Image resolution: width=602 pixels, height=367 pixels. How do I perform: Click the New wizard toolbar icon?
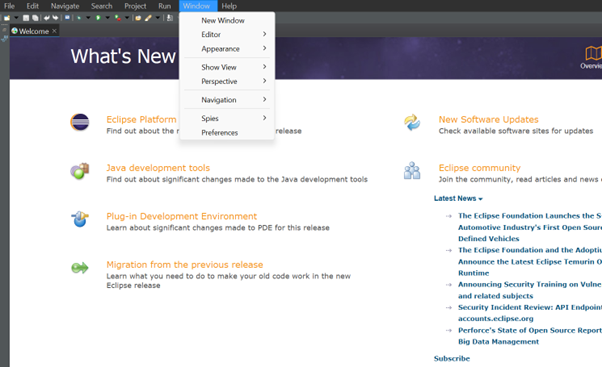click(x=7, y=18)
